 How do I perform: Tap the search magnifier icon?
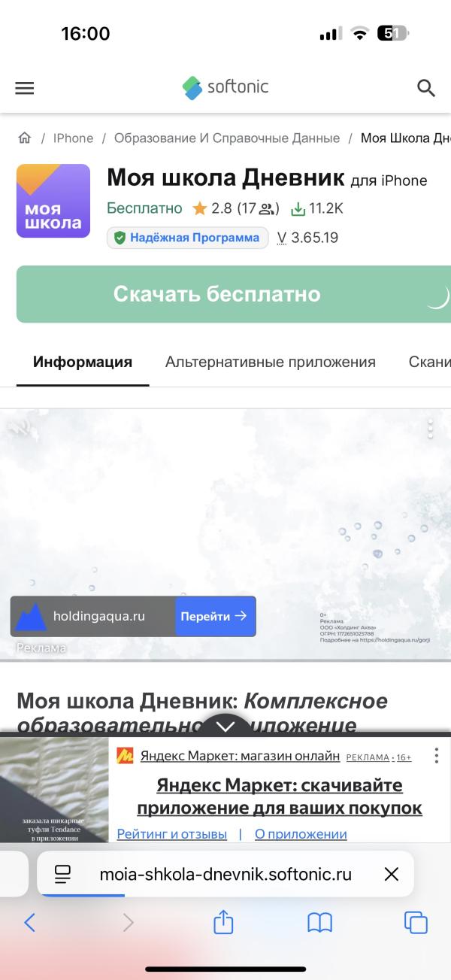pos(426,88)
